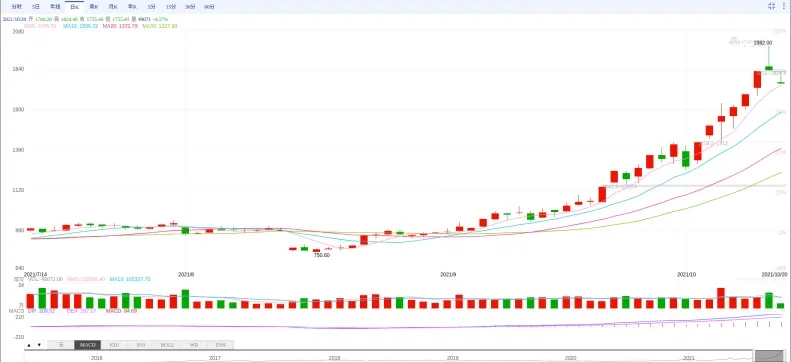
Task: Click the red MACD value in the indicator legend
Action: (x=121, y=311)
